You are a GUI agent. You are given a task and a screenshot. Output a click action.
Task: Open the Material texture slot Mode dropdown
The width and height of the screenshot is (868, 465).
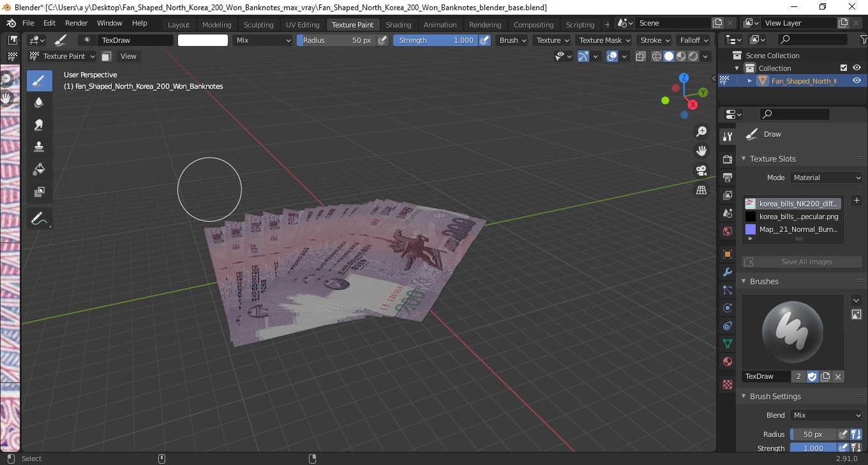coord(826,178)
